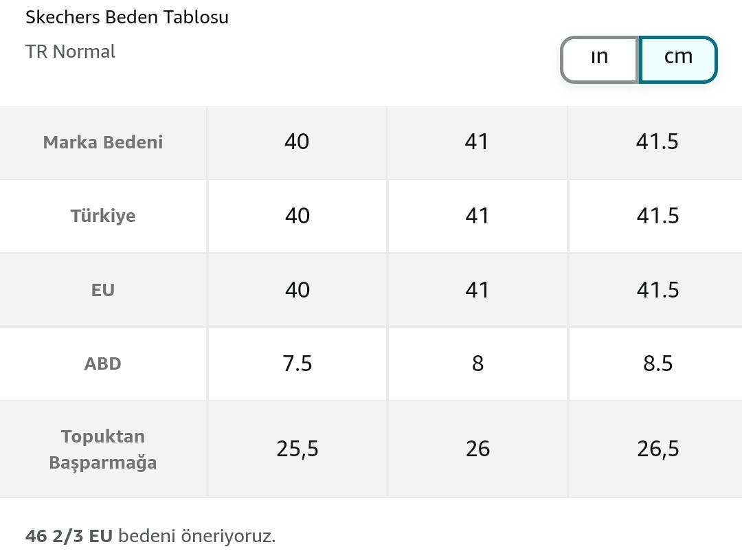
Task: Switch size units to inches
Action: pos(600,59)
